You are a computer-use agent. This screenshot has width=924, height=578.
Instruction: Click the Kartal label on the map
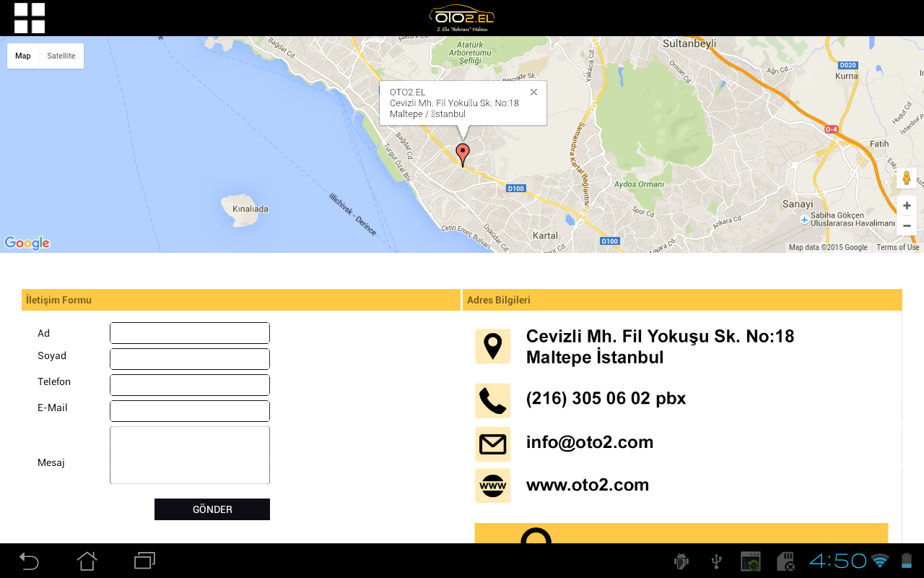click(x=545, y=236)
